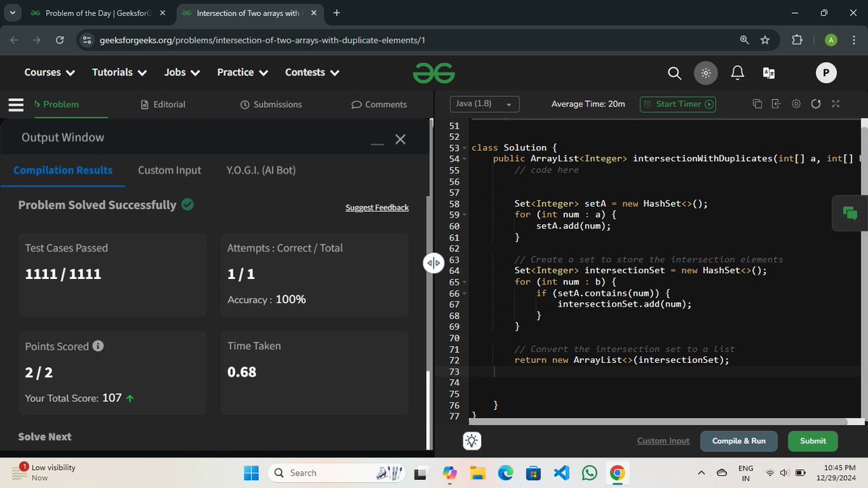
Task: Collapse code fold arrow at line 66
Action: click(x=465, y=294)
